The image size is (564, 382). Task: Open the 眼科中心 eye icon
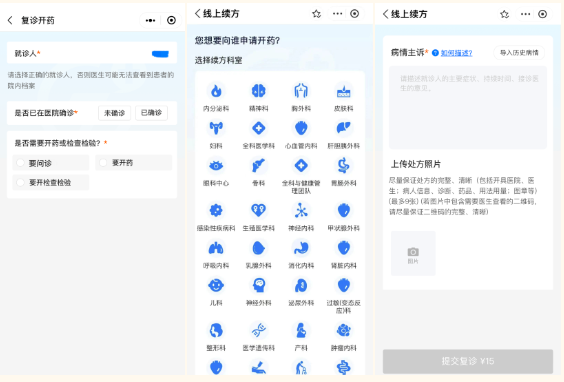[216, 166]
